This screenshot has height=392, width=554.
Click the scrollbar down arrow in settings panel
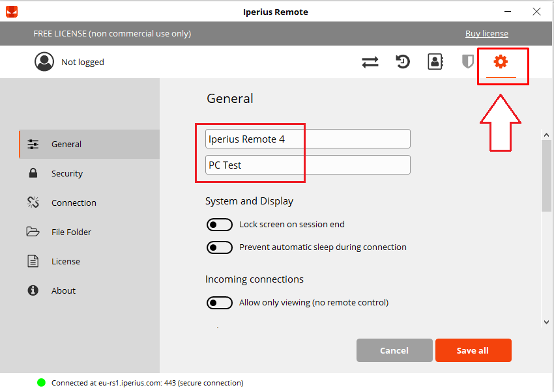point(546,322)
